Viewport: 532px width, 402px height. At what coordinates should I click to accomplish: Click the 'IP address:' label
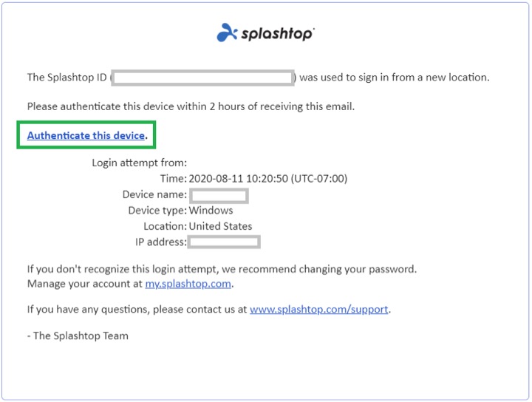tap(161, 242)
